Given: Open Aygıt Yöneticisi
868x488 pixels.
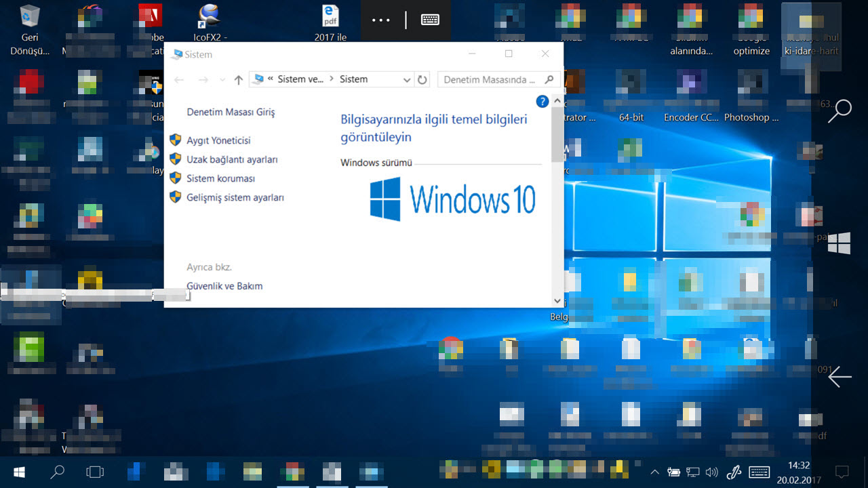Looking at the screenshot, I should tap(218, 140).
